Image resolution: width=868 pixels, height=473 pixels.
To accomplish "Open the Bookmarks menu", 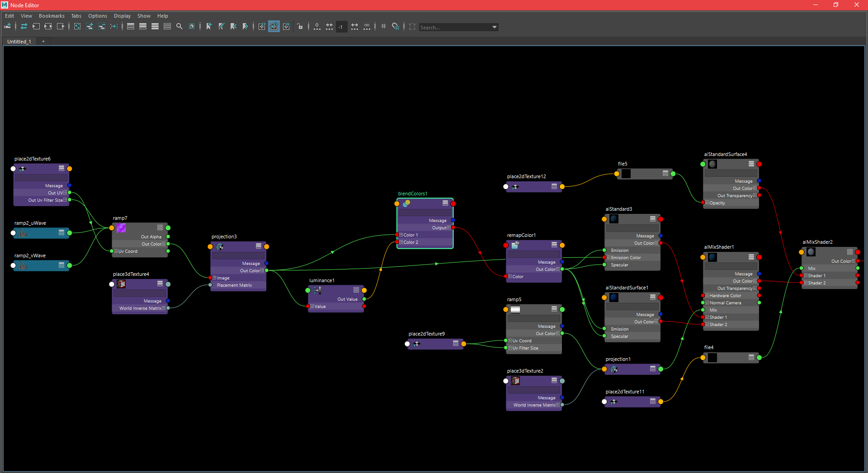I will click(52, 16).
